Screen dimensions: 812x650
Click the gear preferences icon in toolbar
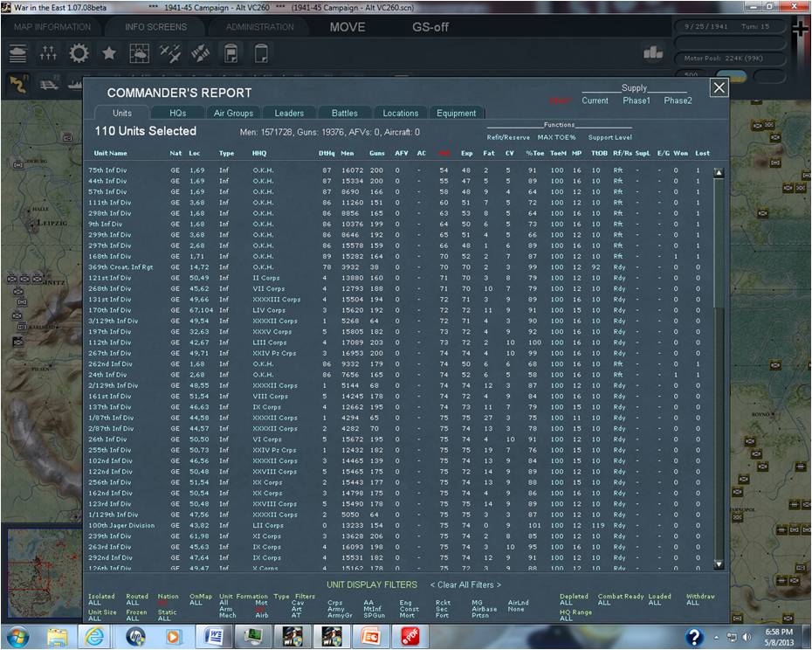click(x=79, y=53)
